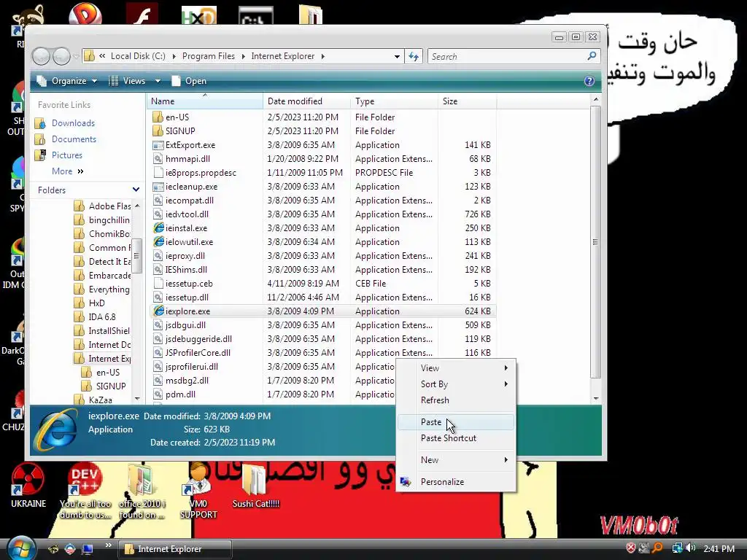Open the Help question mark icon
Viewport: 747px width, 560px height.
589,81
